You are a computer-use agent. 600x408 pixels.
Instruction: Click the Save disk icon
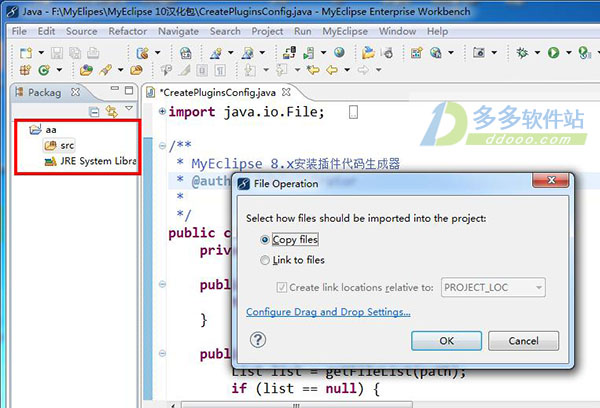pyautogui.click(x=57, y=53)
